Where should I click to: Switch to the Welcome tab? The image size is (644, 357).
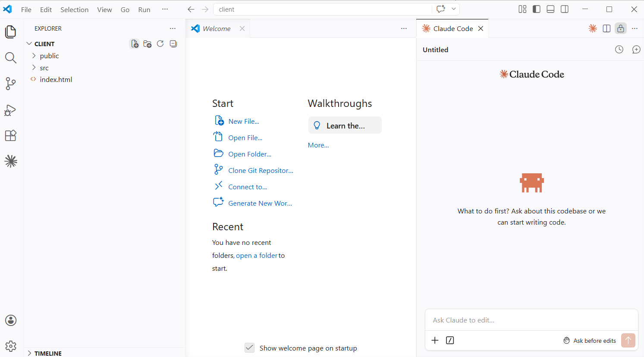click(216, 28)
